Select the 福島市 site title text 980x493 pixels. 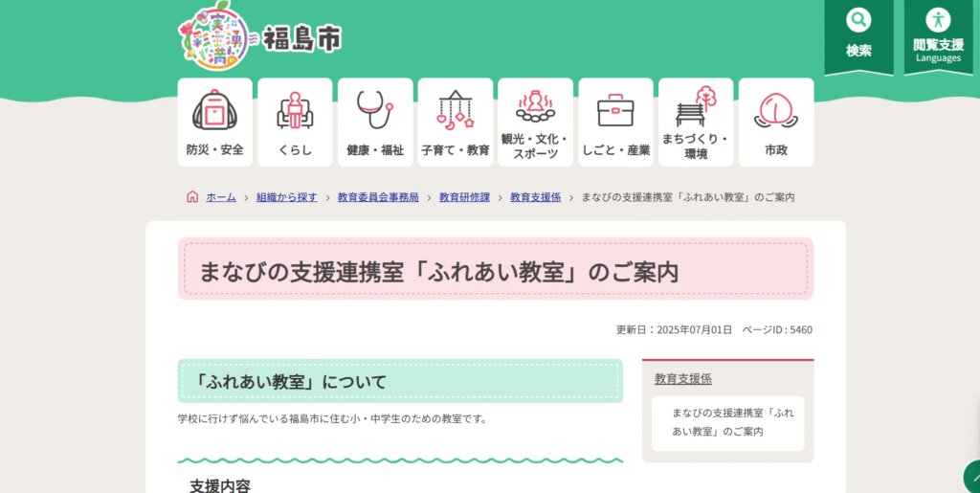coord(302,39)
